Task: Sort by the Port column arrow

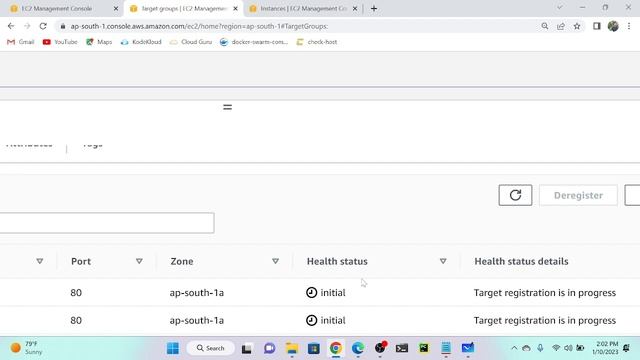Action: coord(139,261)
